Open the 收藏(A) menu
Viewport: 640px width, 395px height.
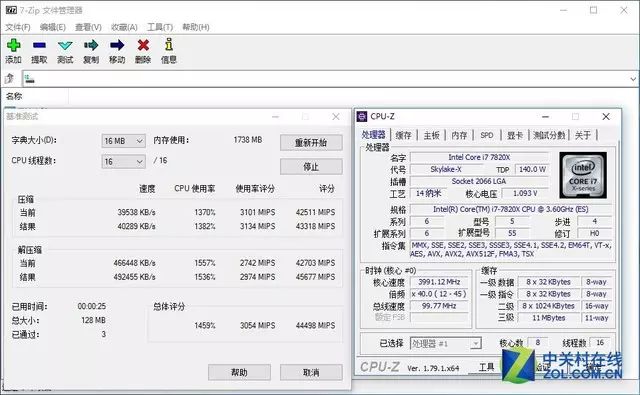tap(124, 27)
